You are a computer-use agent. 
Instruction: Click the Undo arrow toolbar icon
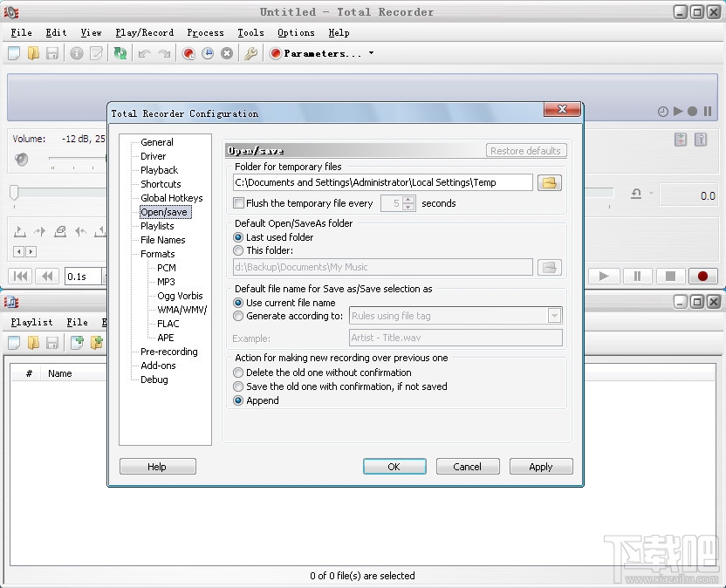coord(145,54)
